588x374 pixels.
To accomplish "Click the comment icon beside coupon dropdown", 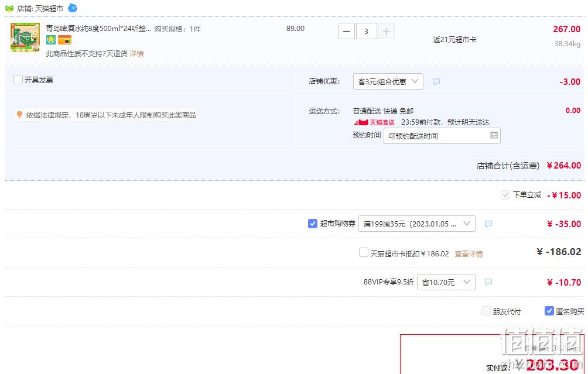I will (488, 224).
